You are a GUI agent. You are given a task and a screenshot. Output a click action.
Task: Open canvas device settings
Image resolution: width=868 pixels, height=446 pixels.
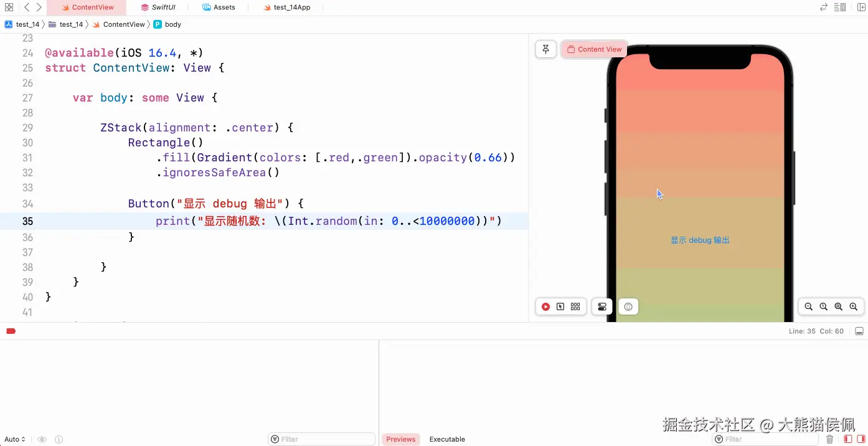click(x=602, y=306)
